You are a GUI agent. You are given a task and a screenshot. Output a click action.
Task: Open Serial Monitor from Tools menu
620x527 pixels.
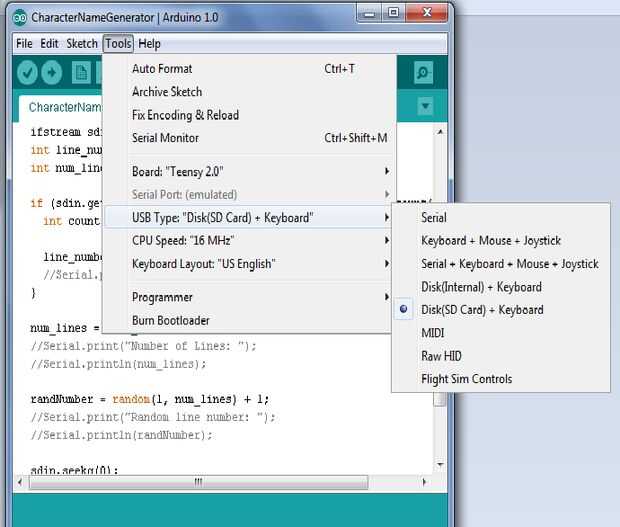[248, 138]
